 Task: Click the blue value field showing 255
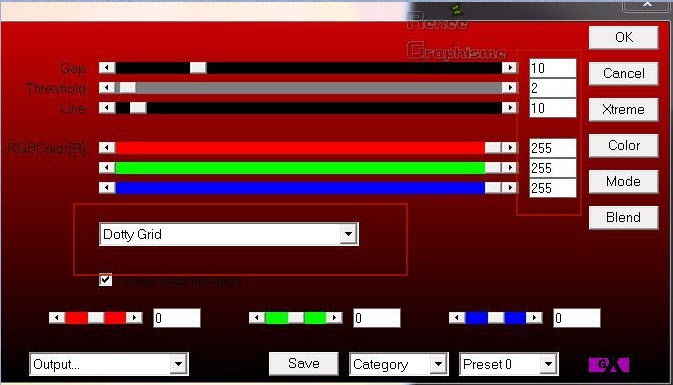(552, 188)
